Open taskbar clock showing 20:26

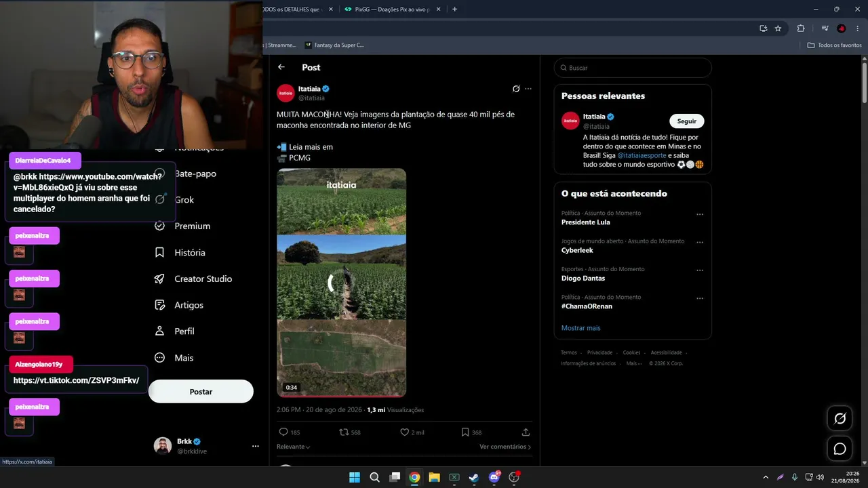tap(847, 477)
